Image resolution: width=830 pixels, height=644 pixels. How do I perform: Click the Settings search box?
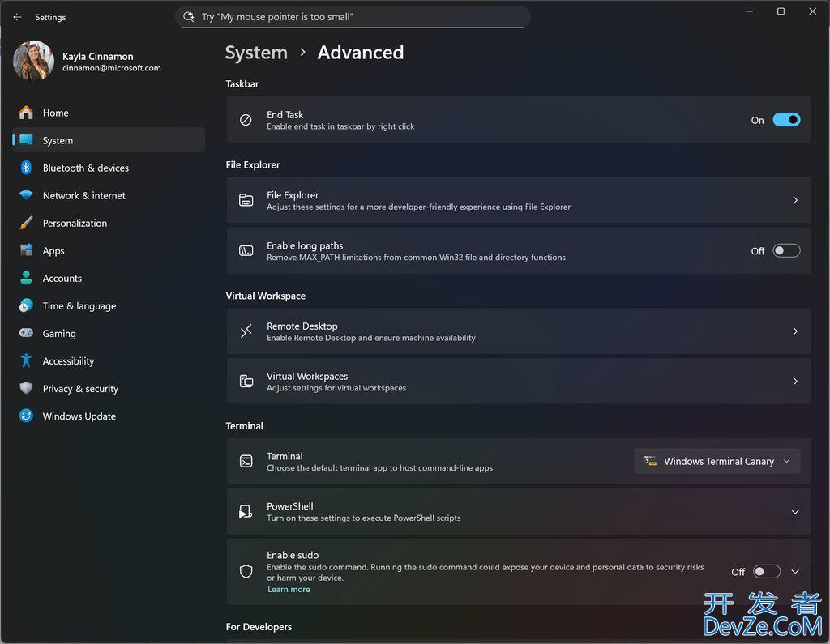353,17
